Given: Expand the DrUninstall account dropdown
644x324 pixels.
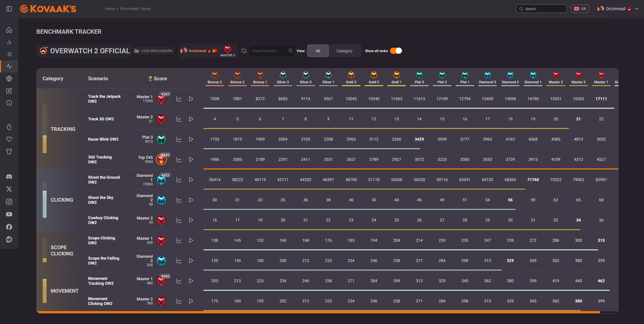Looking at the screenshot, I should [x=637, y=9].
